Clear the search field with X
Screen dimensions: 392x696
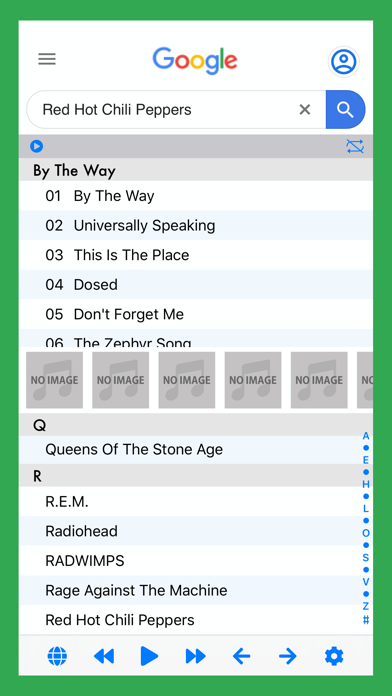(305, 109)
